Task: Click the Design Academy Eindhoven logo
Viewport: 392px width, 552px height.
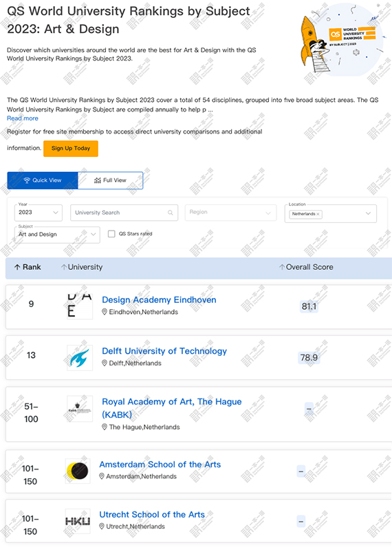Action: 80,306
